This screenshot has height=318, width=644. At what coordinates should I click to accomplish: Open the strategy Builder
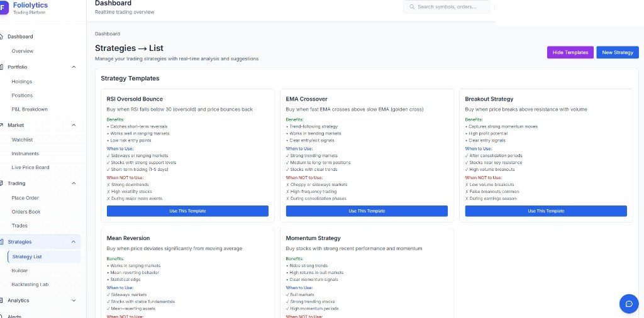click(19, 271)
